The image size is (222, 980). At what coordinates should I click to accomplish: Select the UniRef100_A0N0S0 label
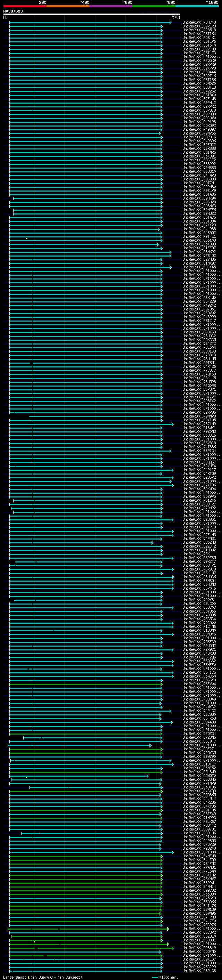pos(199,84)
